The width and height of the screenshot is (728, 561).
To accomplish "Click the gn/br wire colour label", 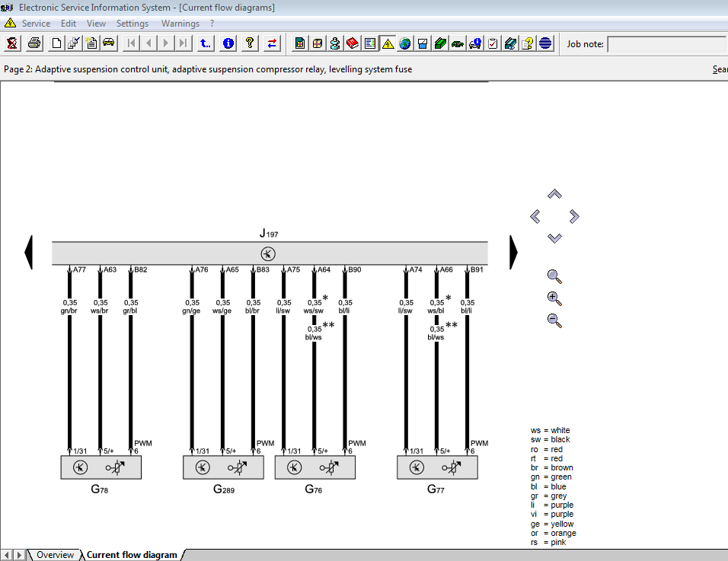I will click(x=69, y=311).
